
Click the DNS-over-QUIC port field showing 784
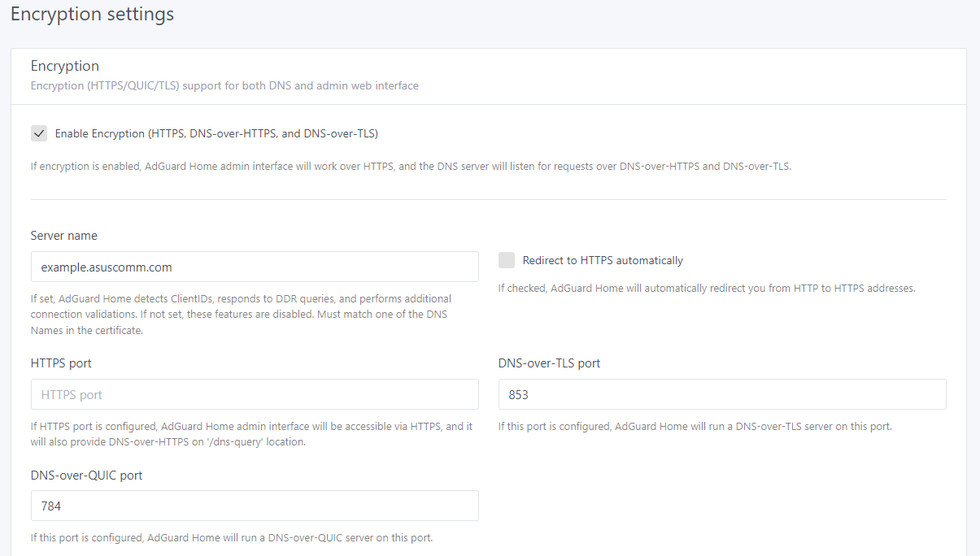(255, 506)
